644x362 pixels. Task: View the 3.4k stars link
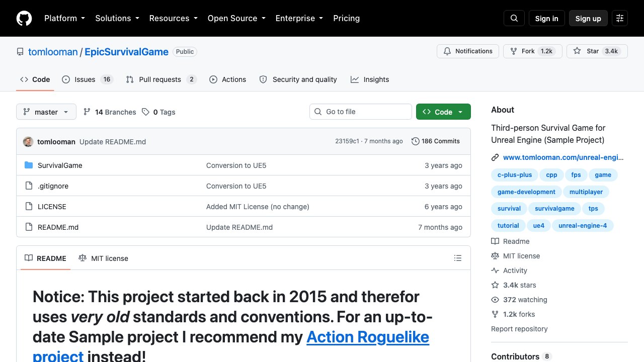[x=514, y=285]
